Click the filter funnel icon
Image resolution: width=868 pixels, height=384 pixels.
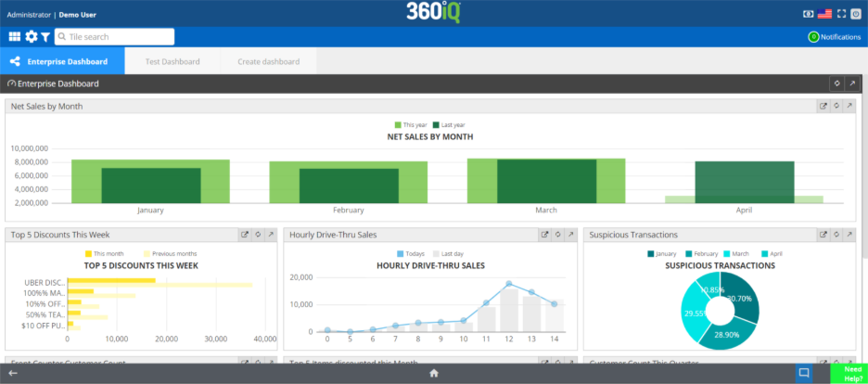tap(45, 37)
